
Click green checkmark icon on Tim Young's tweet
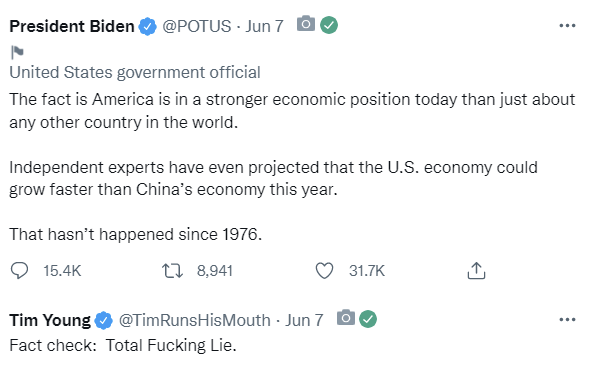368,319
